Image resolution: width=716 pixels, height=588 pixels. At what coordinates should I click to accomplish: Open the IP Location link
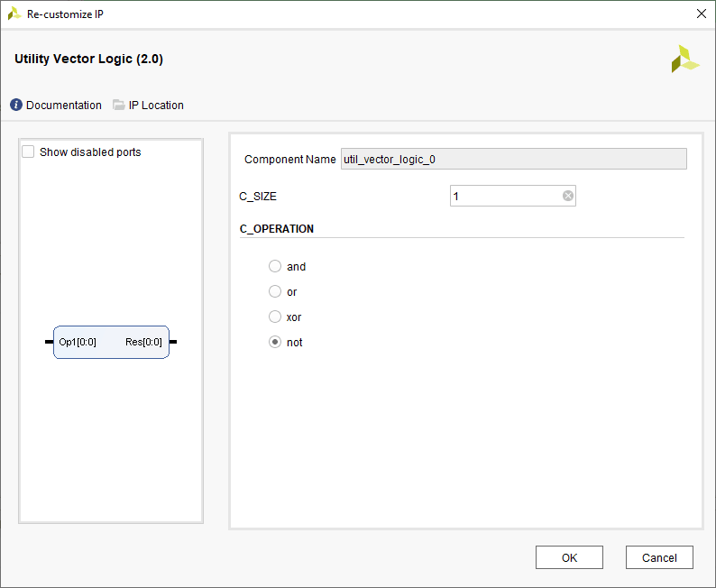tap(156, 106)
